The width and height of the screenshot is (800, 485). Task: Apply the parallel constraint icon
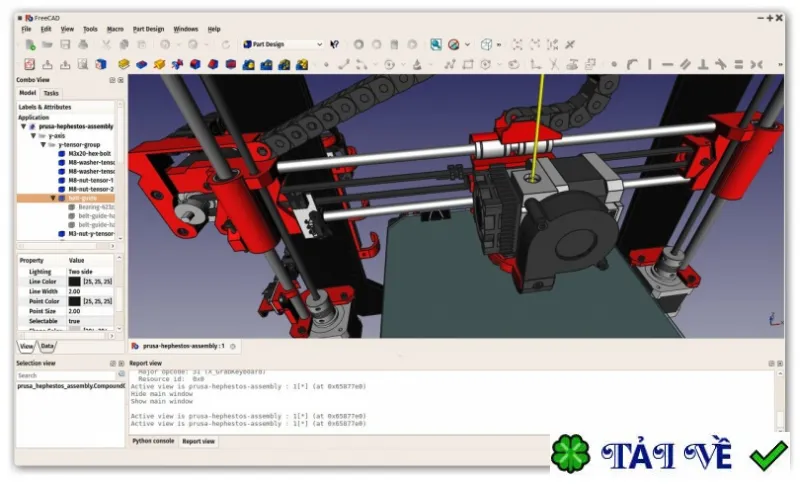tap(685, 64)
